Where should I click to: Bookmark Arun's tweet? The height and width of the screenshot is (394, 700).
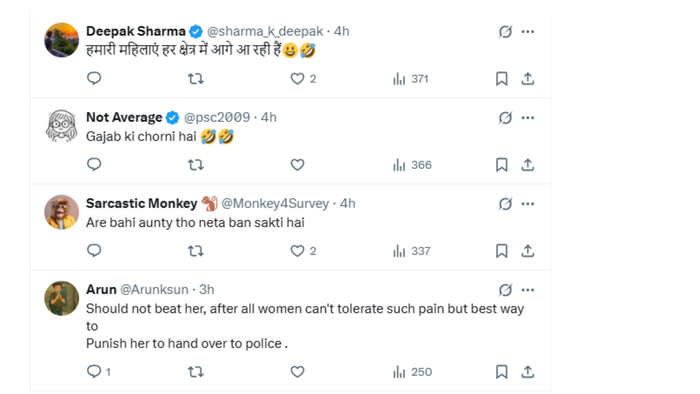tap(501, 372)
